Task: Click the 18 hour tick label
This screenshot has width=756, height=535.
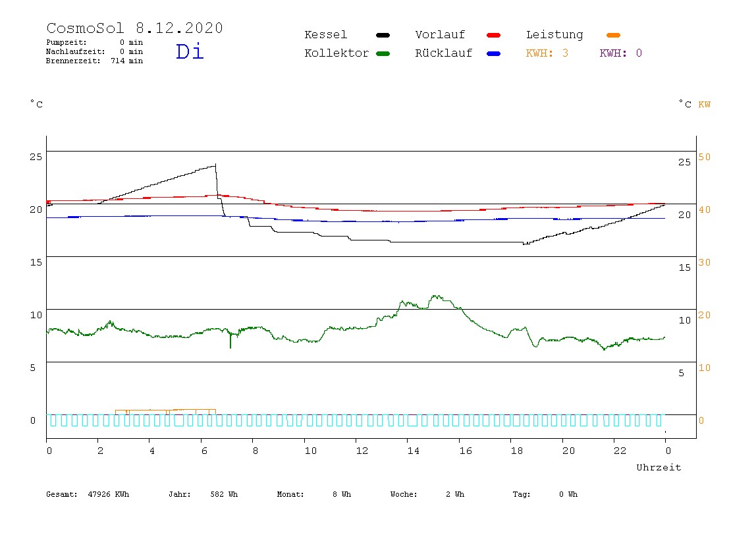Action: click(x=517, y=451)
